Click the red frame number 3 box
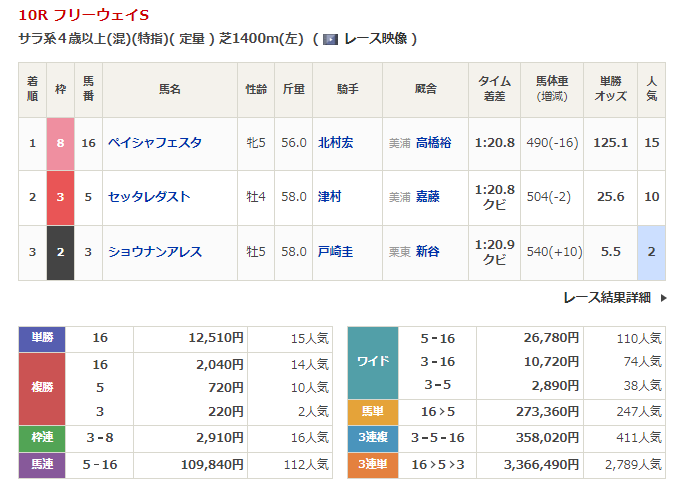 pyautogui.click(x=60, y=197)
